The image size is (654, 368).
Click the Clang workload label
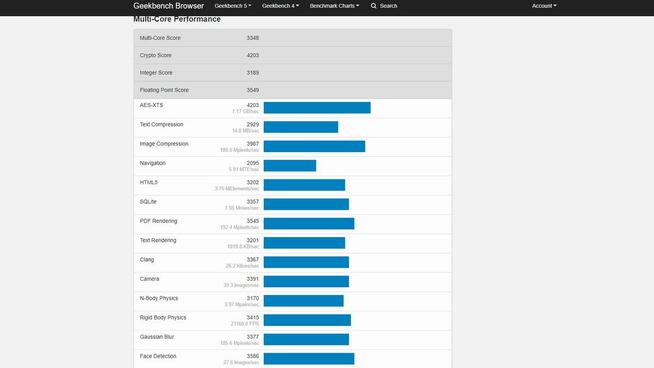(x=147, y=260)
